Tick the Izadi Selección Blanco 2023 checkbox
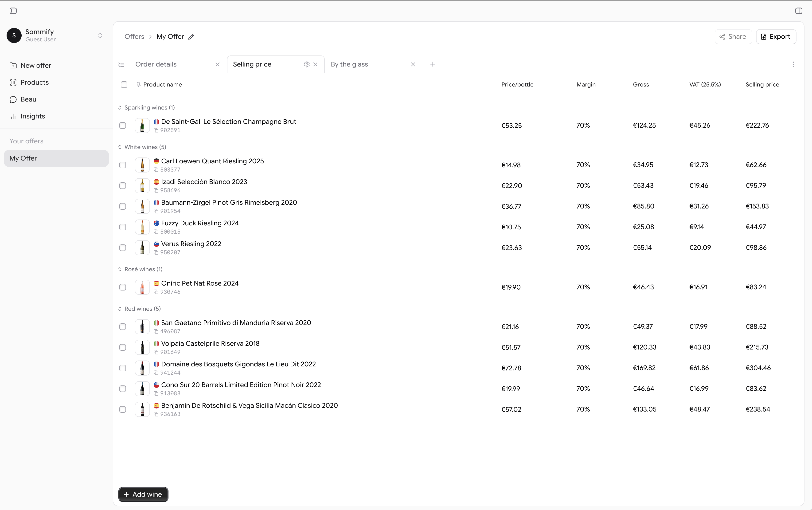Image resolution: width=812 pixels, height=510 pixels. (x=123, y=186)
